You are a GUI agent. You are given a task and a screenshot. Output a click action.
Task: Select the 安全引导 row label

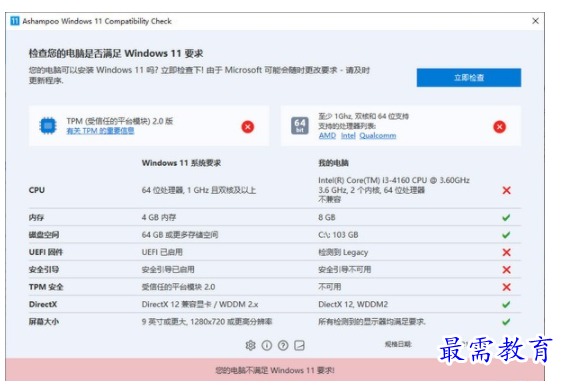pos(44,270)
